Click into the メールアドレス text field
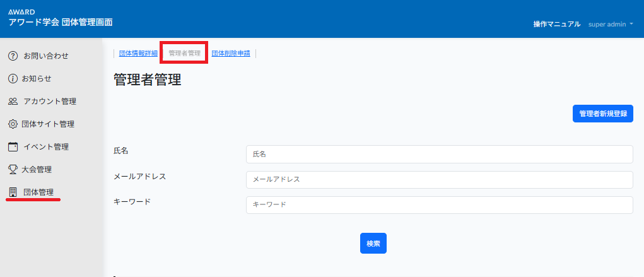Viewport: 644px width, 277px height. (x=439, y=180)
